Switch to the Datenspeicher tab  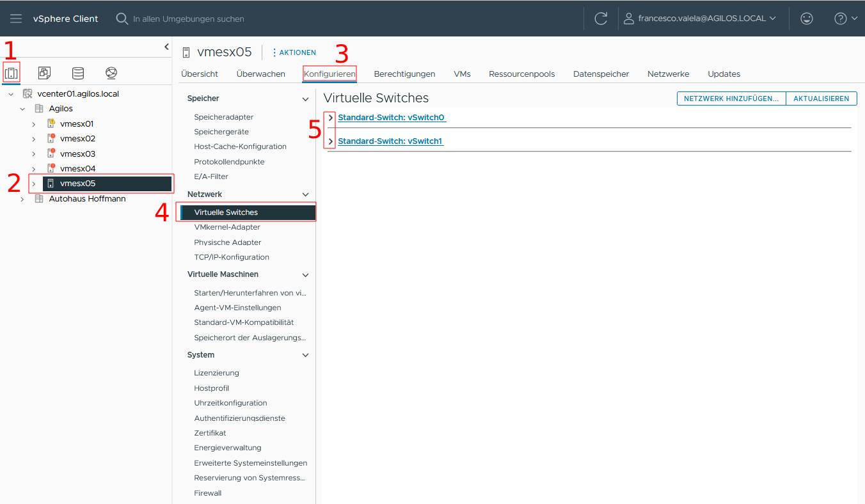[x=601, y=74]
